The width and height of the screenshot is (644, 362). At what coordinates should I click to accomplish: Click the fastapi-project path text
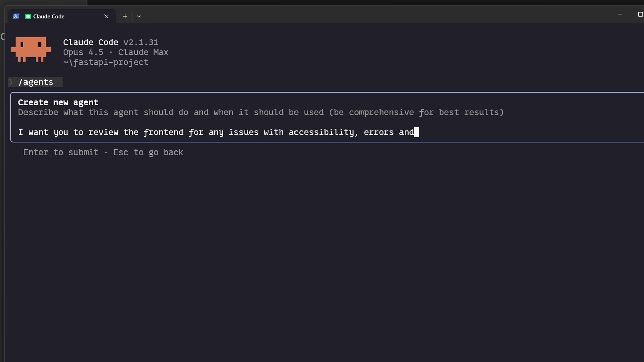[105, 62]
